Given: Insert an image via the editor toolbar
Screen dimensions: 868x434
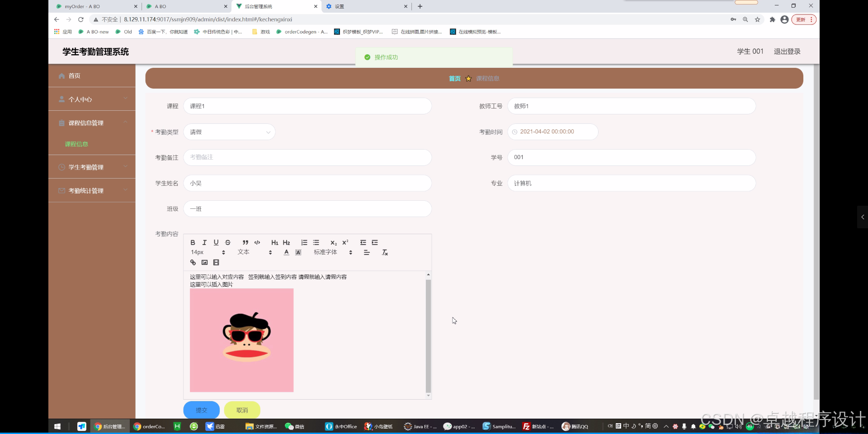Looking at the screenshot, I should coord(204,262).
